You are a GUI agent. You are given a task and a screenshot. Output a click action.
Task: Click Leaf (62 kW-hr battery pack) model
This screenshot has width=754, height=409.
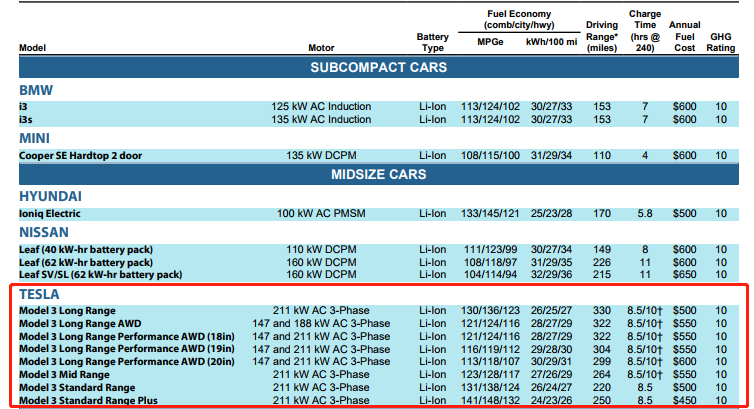86,262
